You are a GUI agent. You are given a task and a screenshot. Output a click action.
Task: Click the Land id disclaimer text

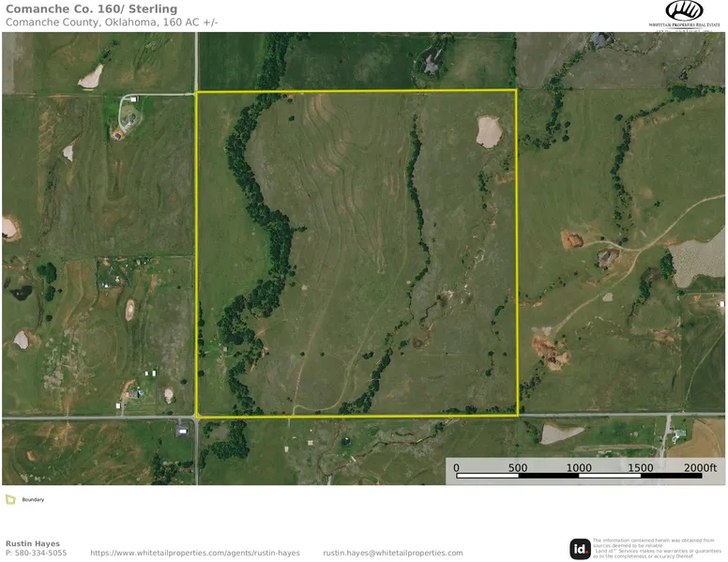pyautogui.click(x=657, y=548)
